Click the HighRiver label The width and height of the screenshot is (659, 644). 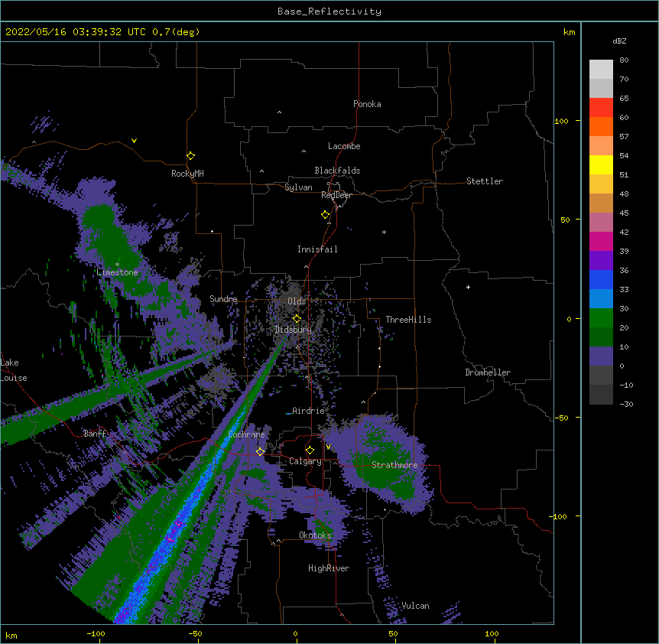click(x=329, y=568)
